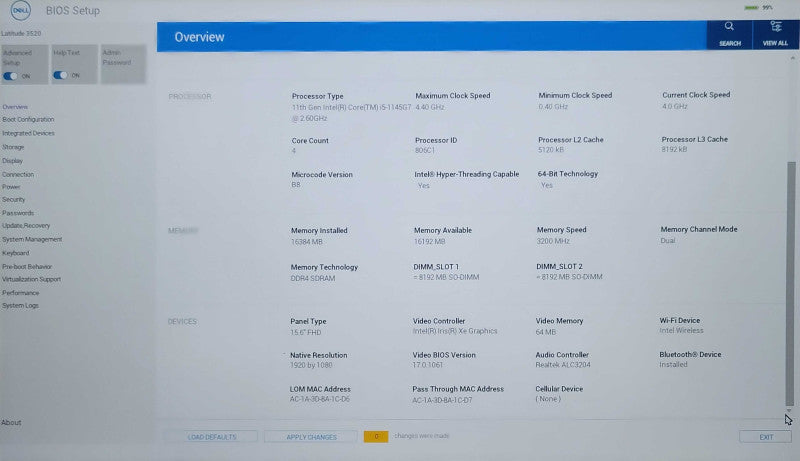Go to Keyboard settings
Viewport: 800px width, 461px height.
pos(15,253)
